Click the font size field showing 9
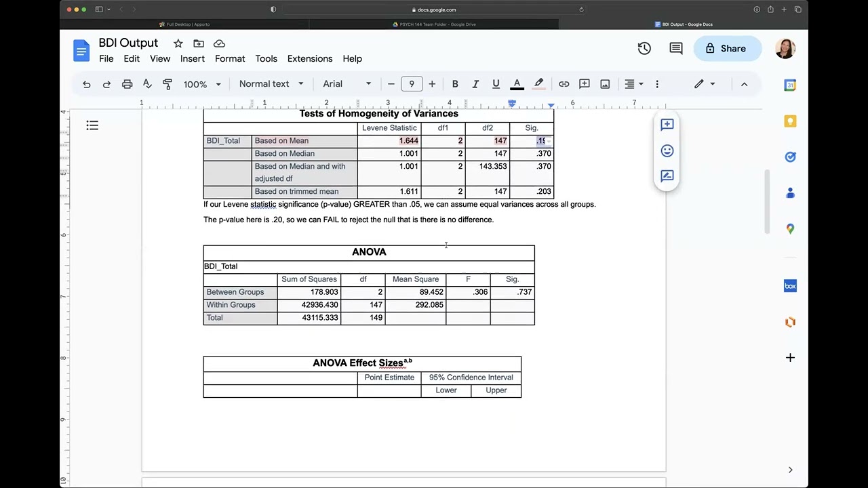 412,84
